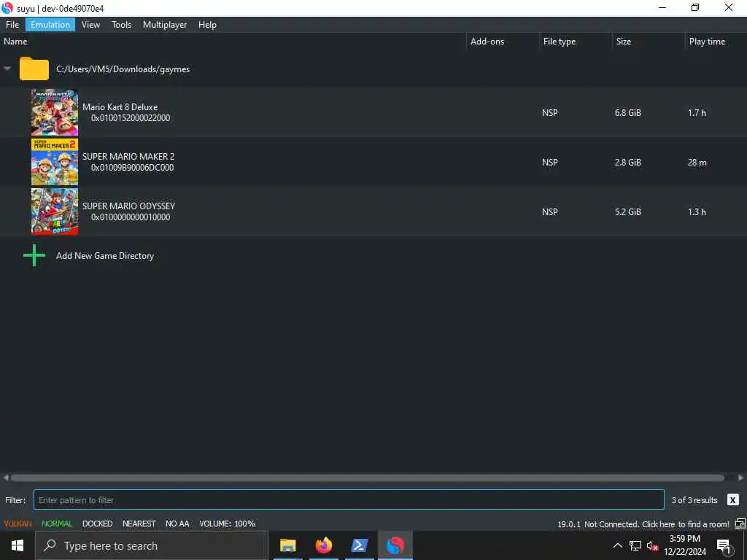The image size is (747, 560).
Task: Open File Explorer from the taskbar
Action: point(287,545)
